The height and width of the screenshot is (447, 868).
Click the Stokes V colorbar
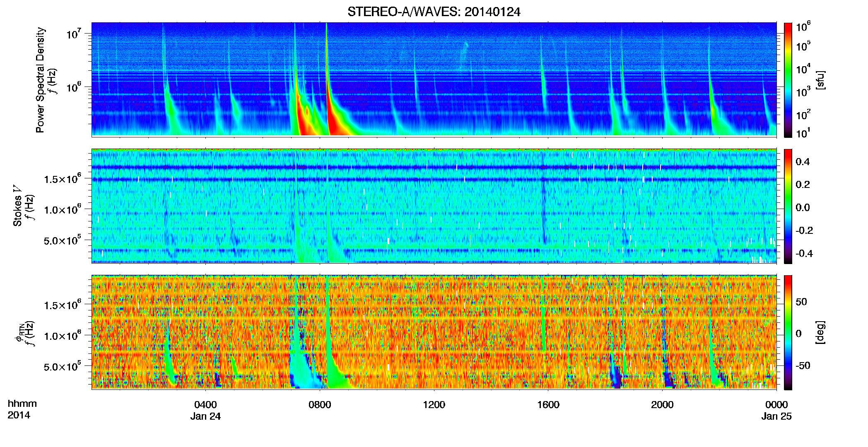pos(788,206)
